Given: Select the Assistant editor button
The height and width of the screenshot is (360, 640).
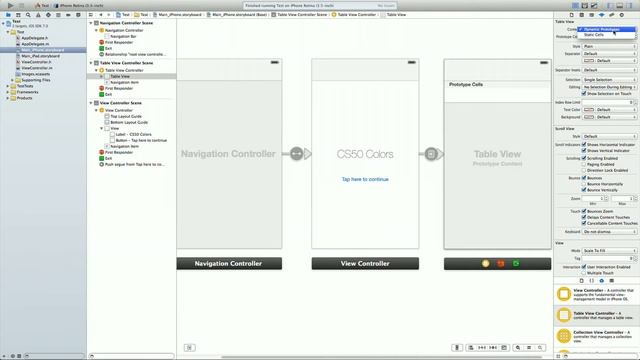Looking at the screenshot, I should 584,5.
